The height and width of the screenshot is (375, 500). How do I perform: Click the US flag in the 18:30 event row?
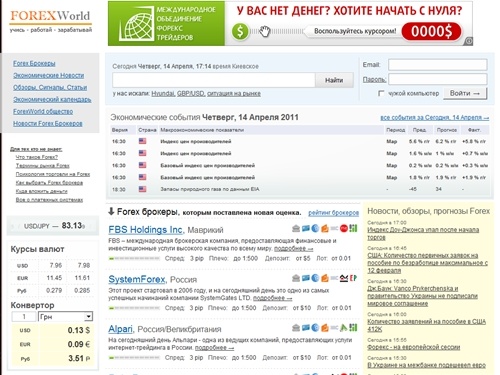point(142,189)
